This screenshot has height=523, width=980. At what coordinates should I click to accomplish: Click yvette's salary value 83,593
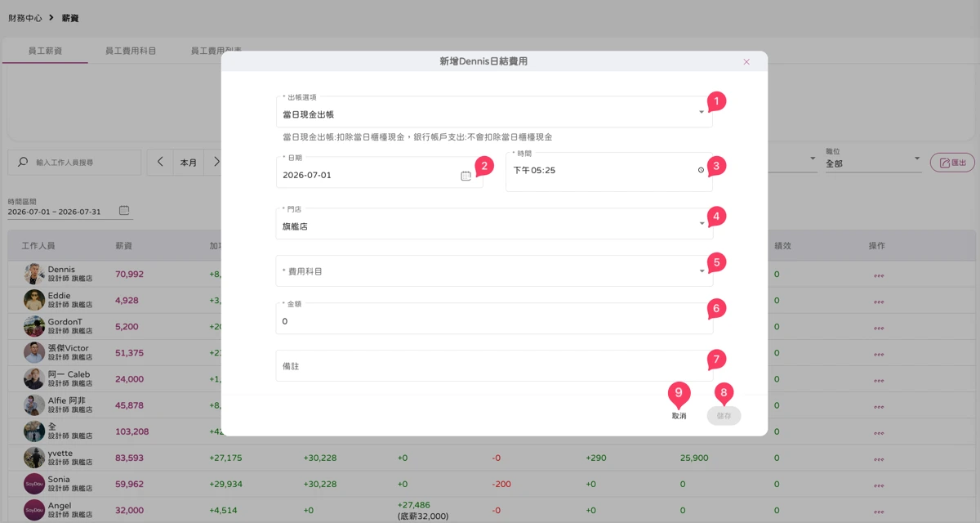(130, 458)
